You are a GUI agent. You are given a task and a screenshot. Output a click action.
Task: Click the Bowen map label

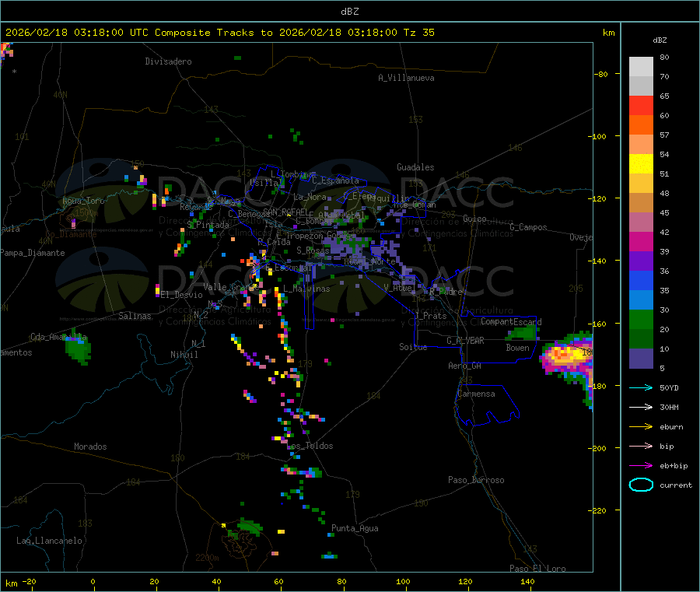click(517, 347)
